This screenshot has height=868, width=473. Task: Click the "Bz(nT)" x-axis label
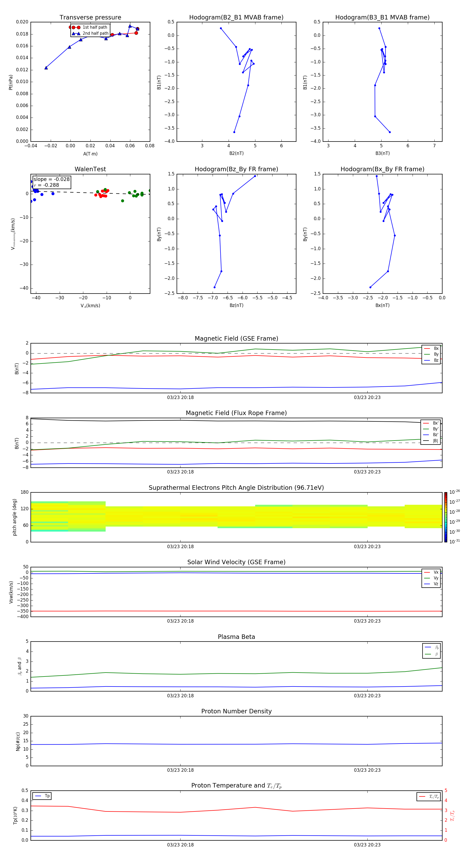pos(236,305)
